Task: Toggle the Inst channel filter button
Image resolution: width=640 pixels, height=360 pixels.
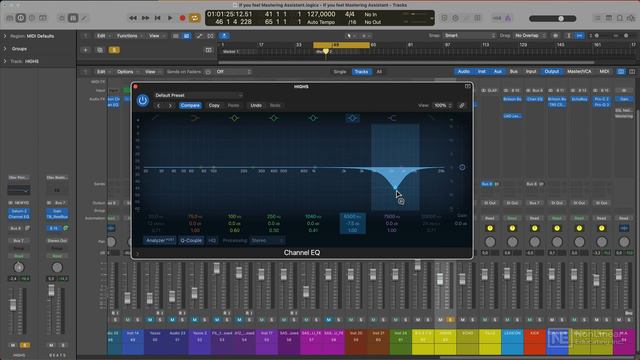Action: [482, 71]
